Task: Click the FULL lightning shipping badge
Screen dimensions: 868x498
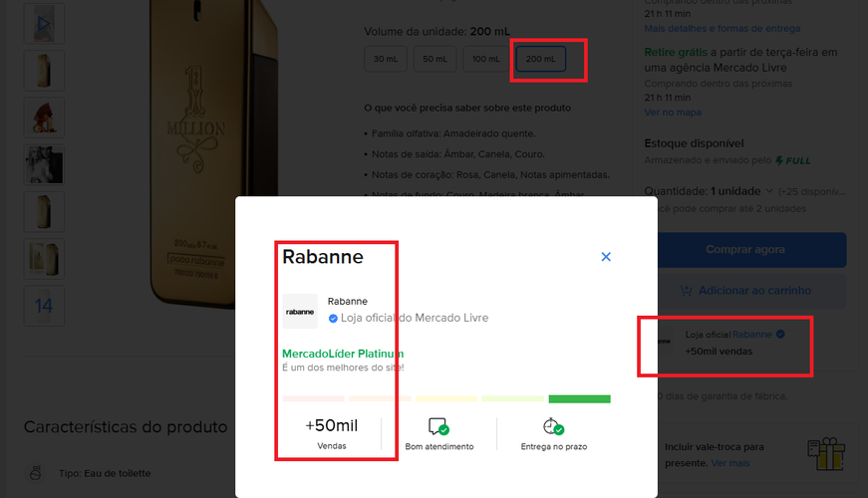Action: 793,160
